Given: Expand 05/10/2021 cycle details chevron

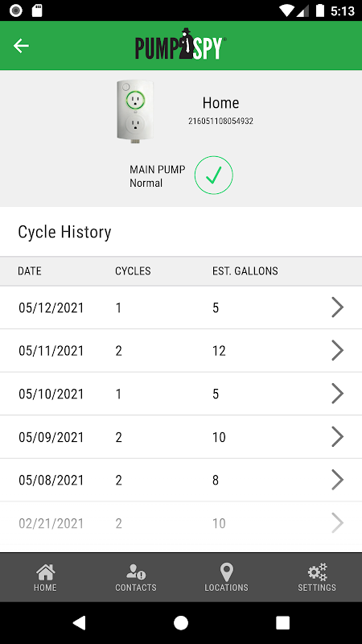Looking at the screenshot, I should (x=337, y=394).
